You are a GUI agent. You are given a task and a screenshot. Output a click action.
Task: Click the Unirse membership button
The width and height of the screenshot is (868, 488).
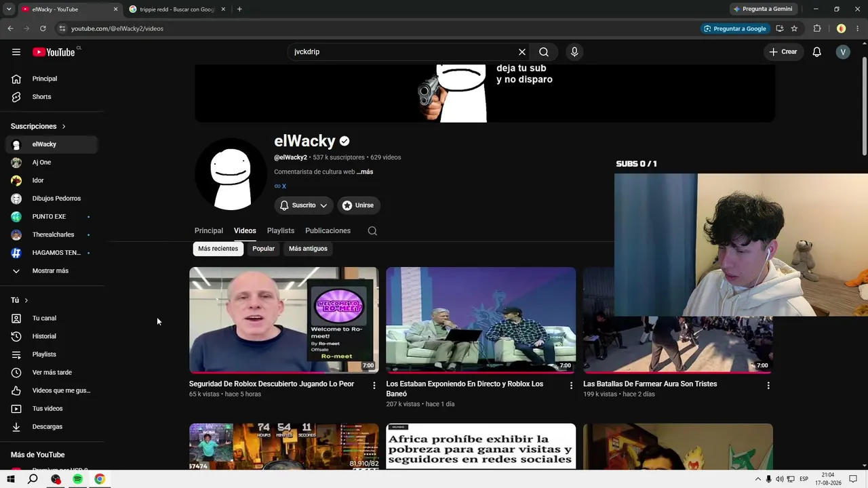coord(358,205)
